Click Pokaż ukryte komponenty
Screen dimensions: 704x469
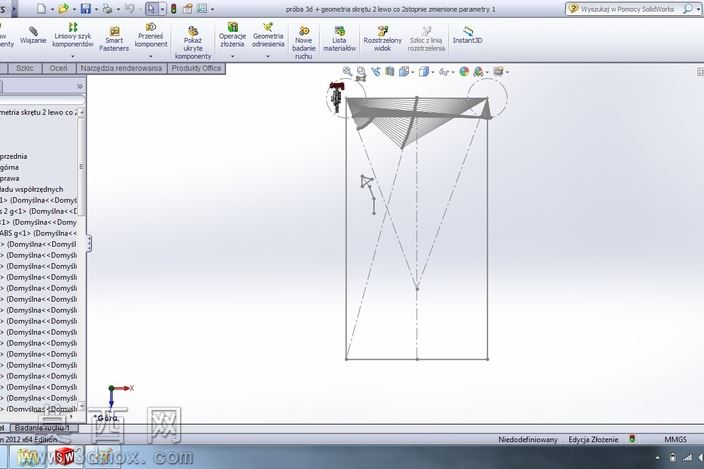pyautogui.click(x=193, y=43)
